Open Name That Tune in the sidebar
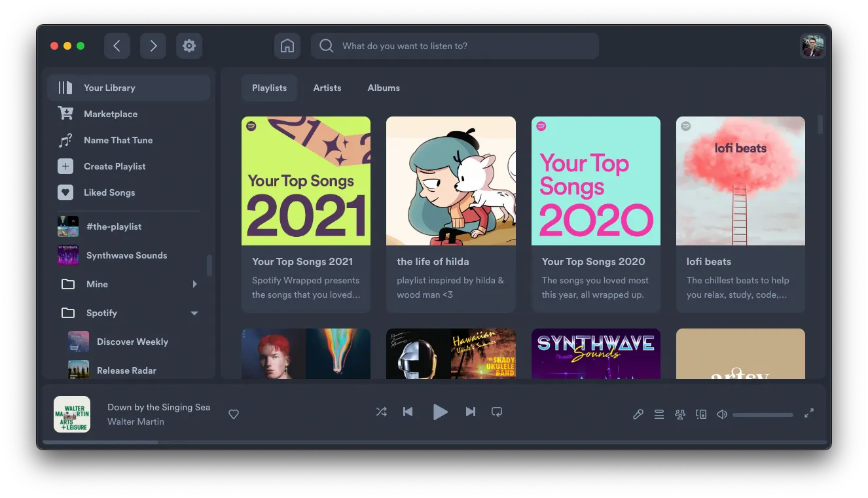Viewport: 868px width, 498px height. [118, 140]
